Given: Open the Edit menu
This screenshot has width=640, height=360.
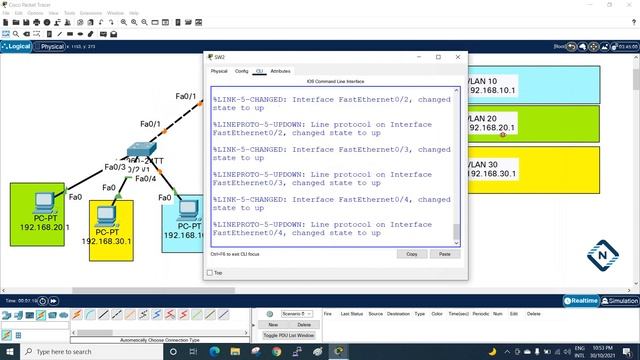Looking at the screenshot, I should (19, 13).
